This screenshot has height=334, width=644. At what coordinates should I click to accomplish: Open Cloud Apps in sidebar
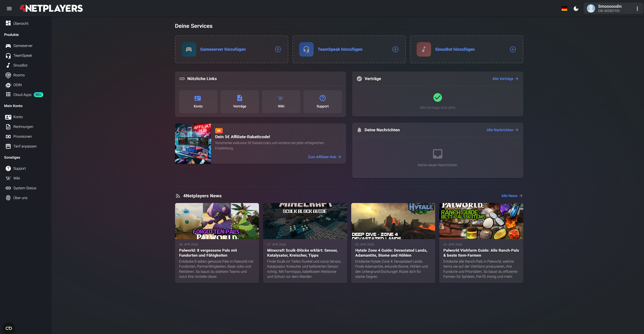[22, 95]
